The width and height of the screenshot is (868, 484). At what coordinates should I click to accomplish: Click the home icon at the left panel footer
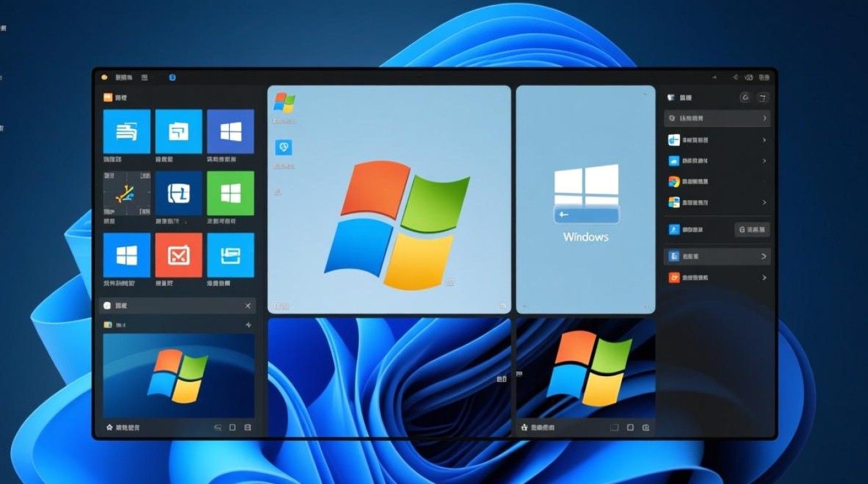pos(110,427)
